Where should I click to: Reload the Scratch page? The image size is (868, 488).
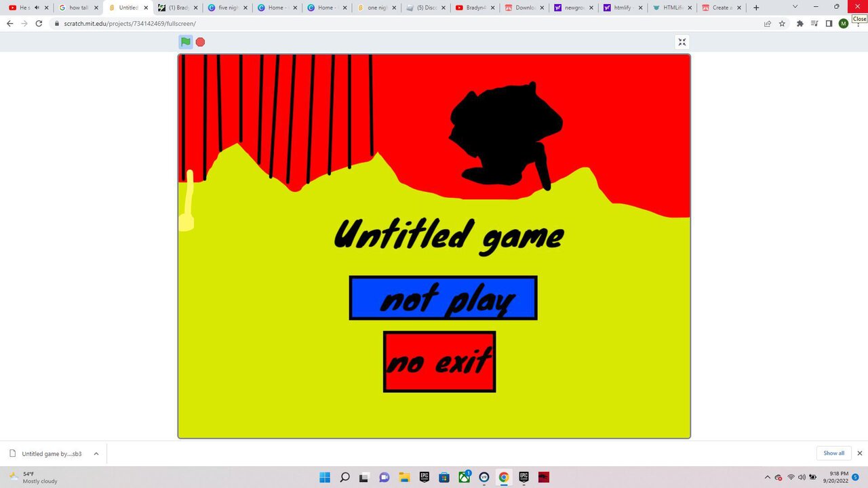39,23
